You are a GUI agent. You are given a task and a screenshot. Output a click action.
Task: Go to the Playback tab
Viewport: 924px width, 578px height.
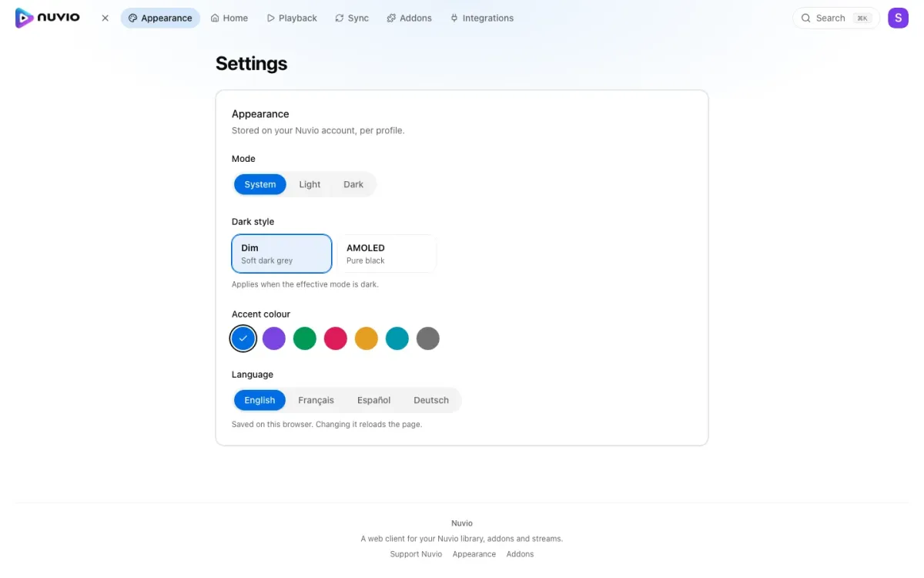click(292, 18)
